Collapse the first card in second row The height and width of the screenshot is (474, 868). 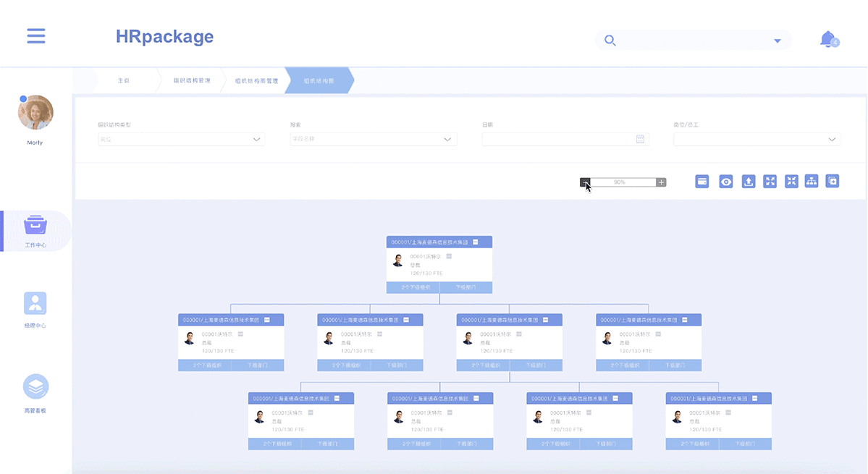[x=267, y=320]
